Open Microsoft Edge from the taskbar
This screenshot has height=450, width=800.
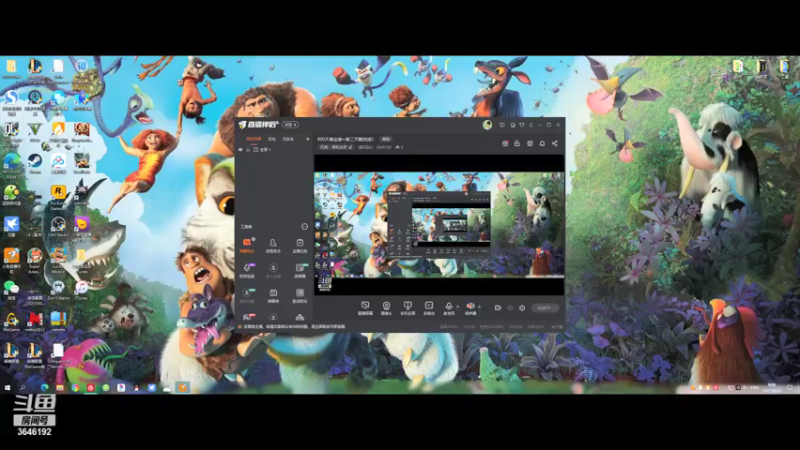pyautogui.click(x=44, y=388)
